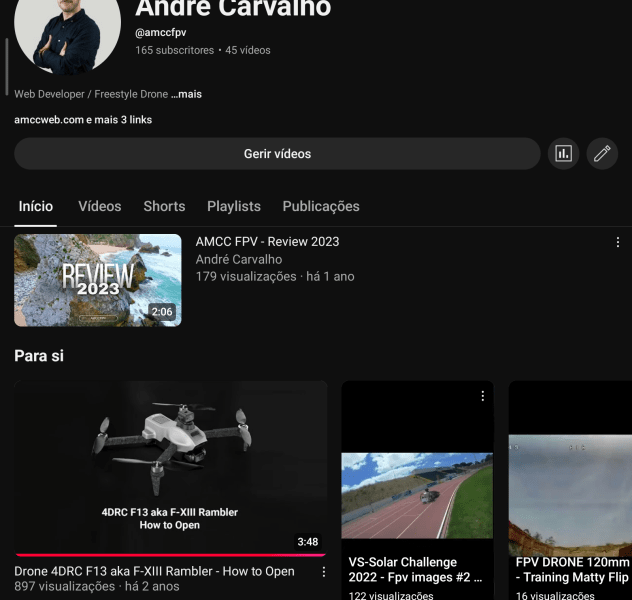632x600 pixels.
Task: Open channel analytics bar chart icon
Action: (x=563, y=154)
